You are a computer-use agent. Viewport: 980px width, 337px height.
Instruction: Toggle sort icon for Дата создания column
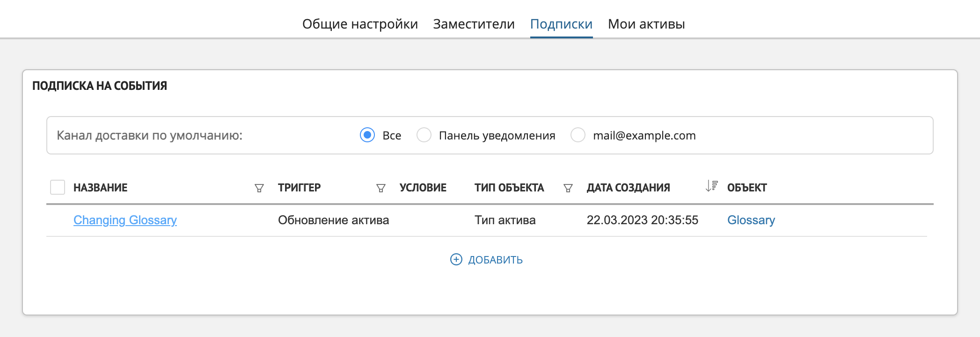(711, 186)
